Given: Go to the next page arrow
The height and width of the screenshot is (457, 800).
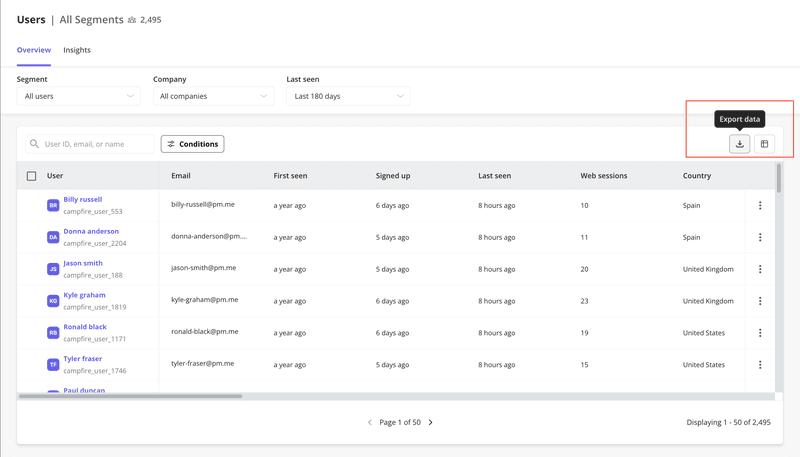Looking at the screenshot, I should click(431, 422).
